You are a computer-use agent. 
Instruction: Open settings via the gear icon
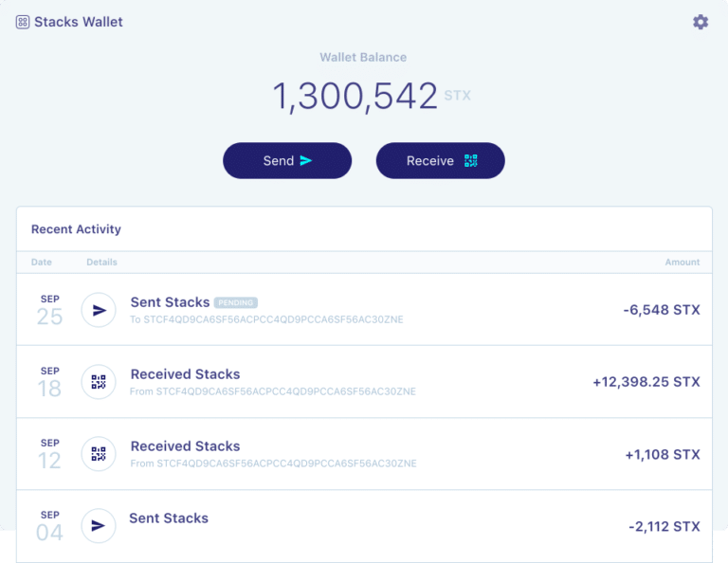coord(701,22)
